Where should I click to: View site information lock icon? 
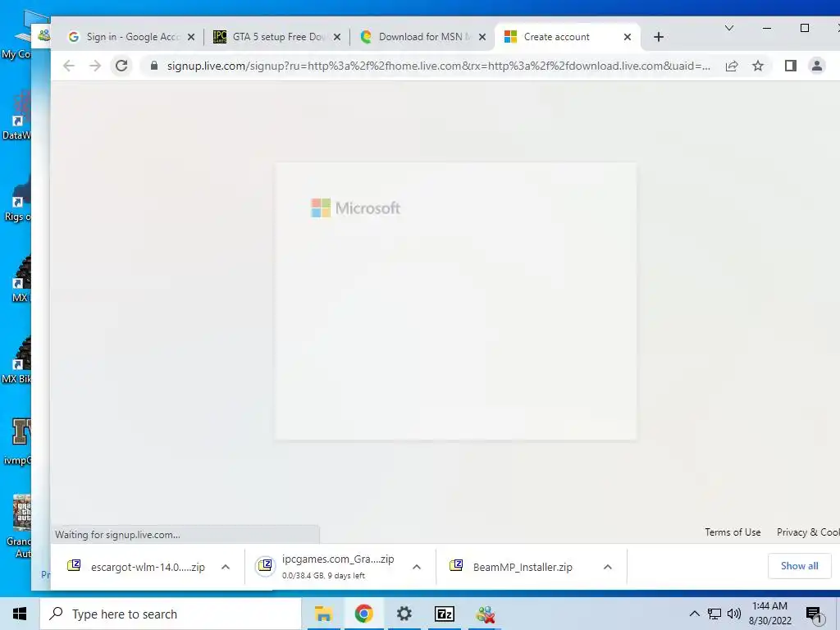(154, 66)
